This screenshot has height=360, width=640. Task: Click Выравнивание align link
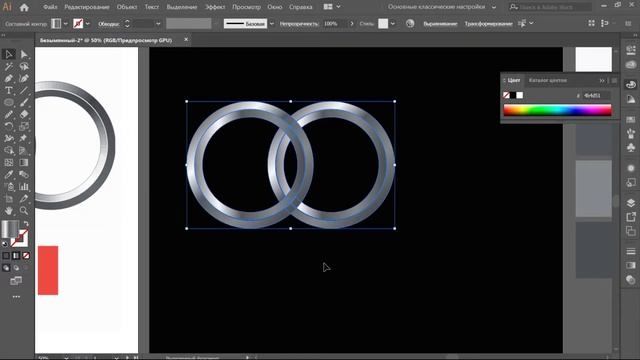[x=440, y=24]
